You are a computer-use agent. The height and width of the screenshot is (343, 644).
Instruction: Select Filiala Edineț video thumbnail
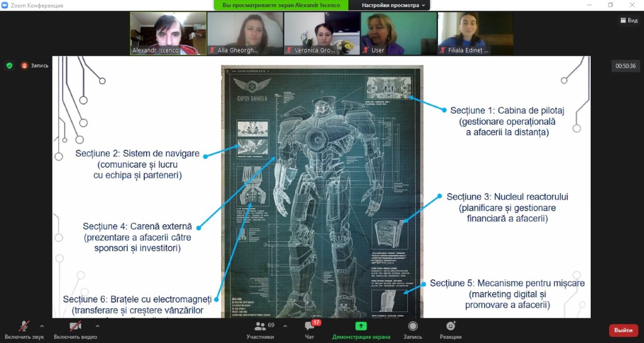(x=475, y=33)
